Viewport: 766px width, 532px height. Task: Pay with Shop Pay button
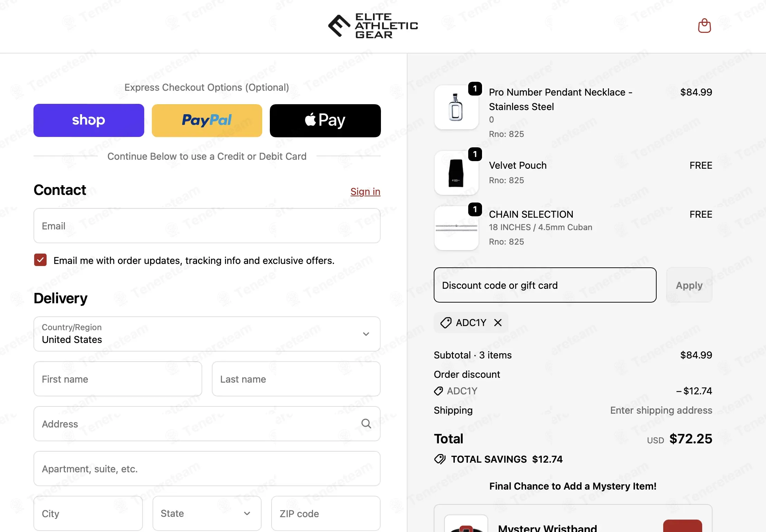(x=89, y=120)
